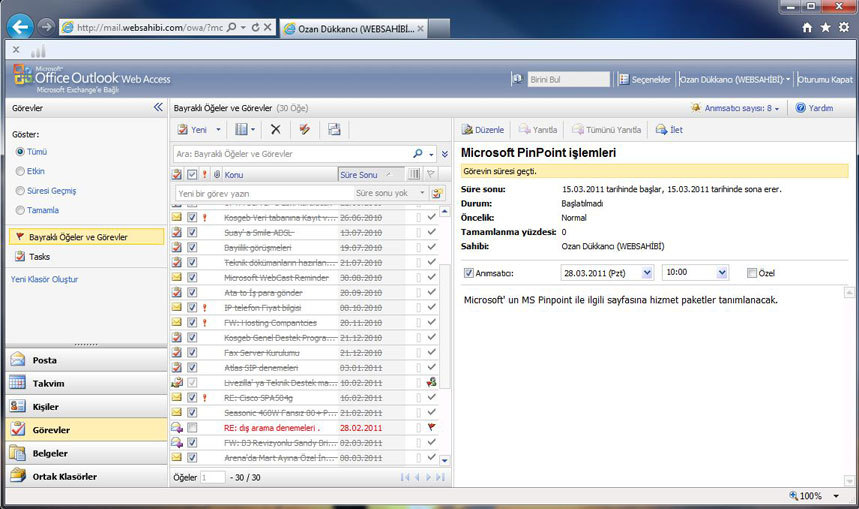Click in the search Bayraklı Öğeler field

tap(291, 154)
